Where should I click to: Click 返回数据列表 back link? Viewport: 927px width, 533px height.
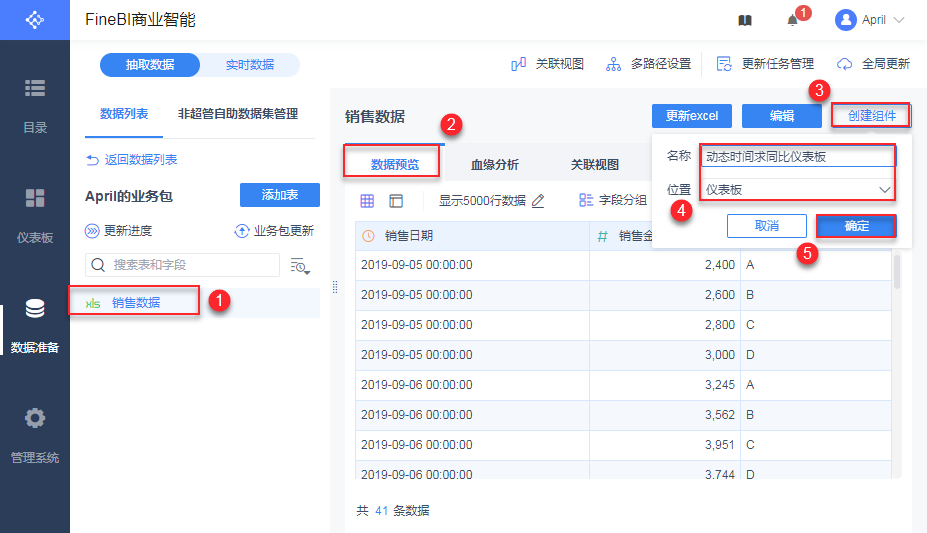click(132, 160)
